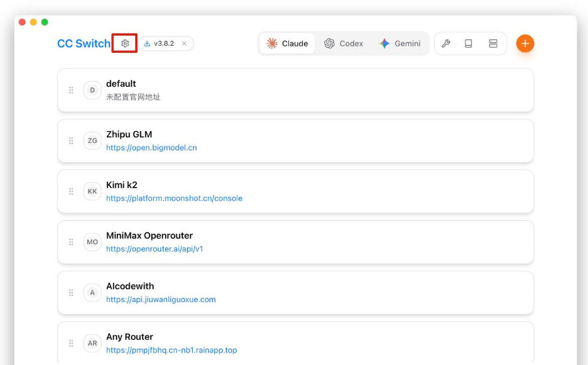The image size is (588, 365).
Task: Switch to the Claude tab
Action: pyautogui.click(x=287, y=44)
